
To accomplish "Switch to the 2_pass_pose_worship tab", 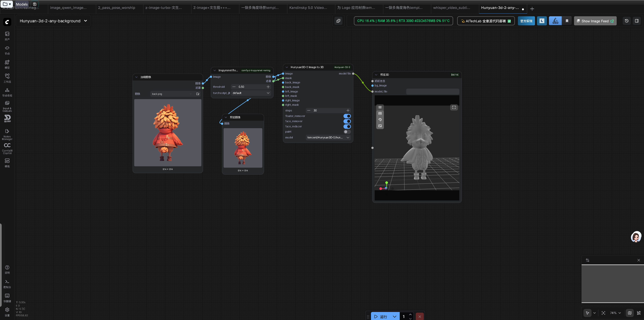I will click(117, 8).
